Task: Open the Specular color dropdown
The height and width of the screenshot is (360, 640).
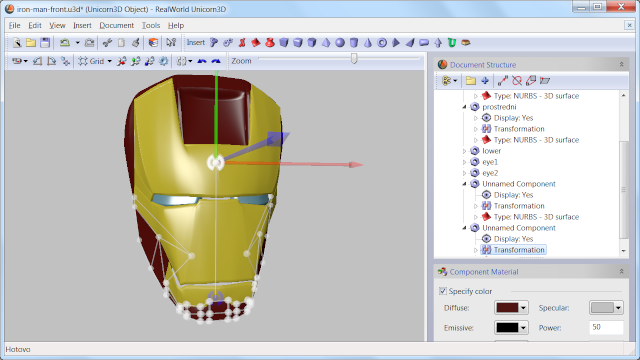Action: pyautogui.click(x=618, y=308)
